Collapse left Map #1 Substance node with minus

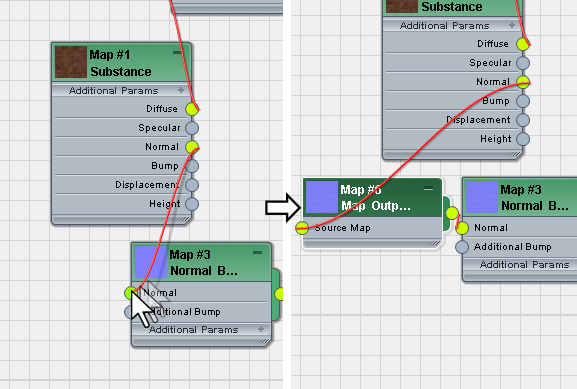pyautogui.click(x=177, y=53)
